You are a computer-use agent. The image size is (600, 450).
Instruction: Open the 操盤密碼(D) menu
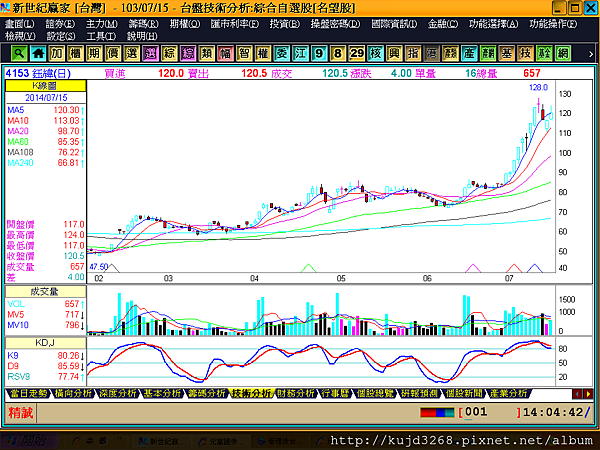tap(335, 24)
